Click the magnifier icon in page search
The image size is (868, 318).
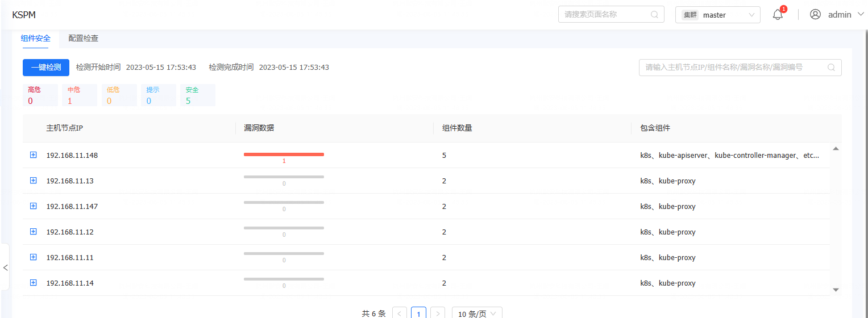pos(654,15)
